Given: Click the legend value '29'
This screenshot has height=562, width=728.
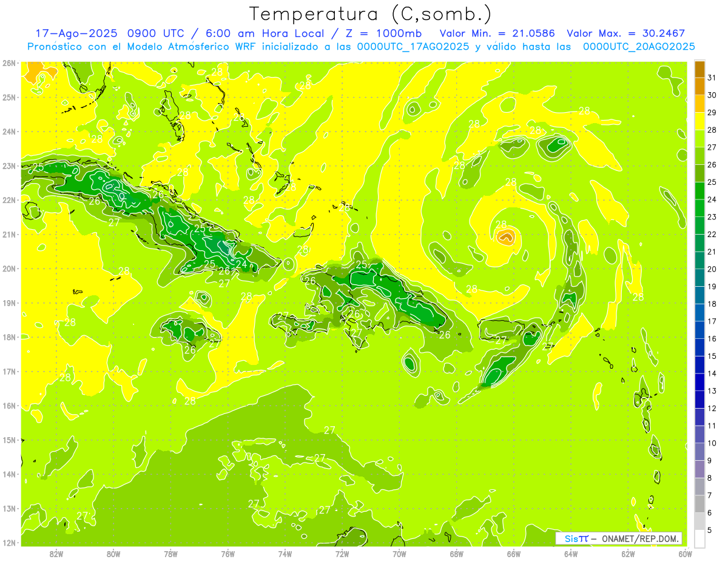Looking at the screenshot, I should (x=712, y=112).
